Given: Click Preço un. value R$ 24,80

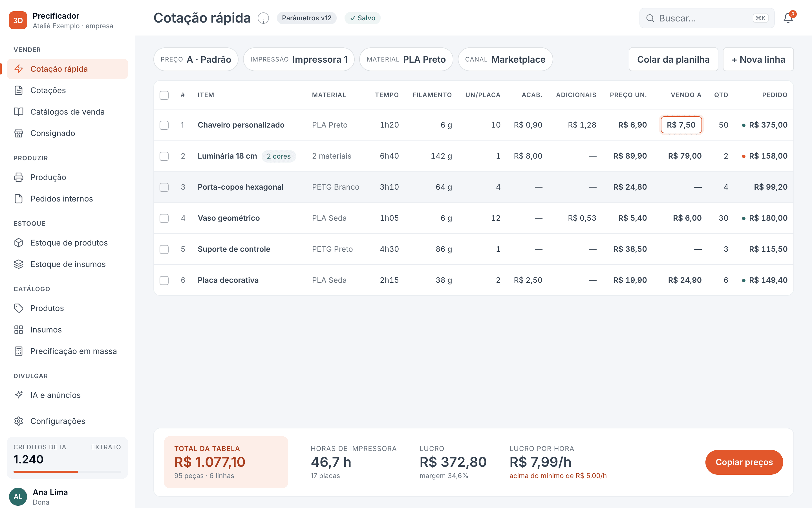Looking at the screenshot, I should click(630, 187).
